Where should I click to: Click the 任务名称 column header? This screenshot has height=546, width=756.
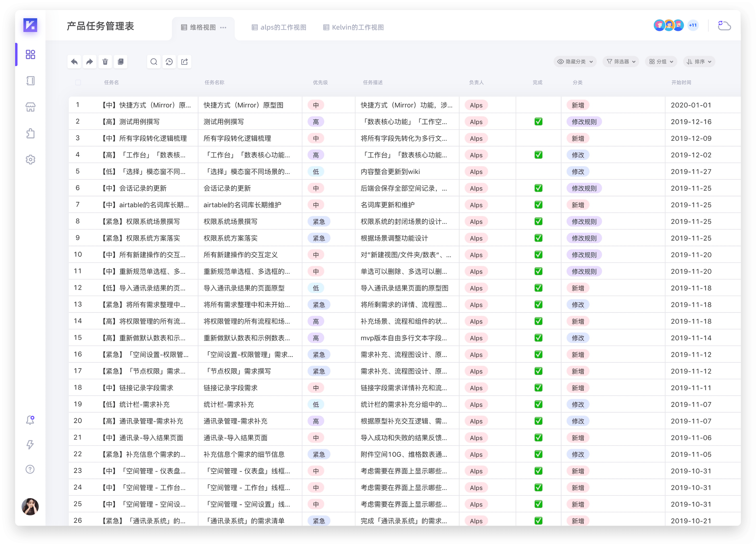coord(214,82)
